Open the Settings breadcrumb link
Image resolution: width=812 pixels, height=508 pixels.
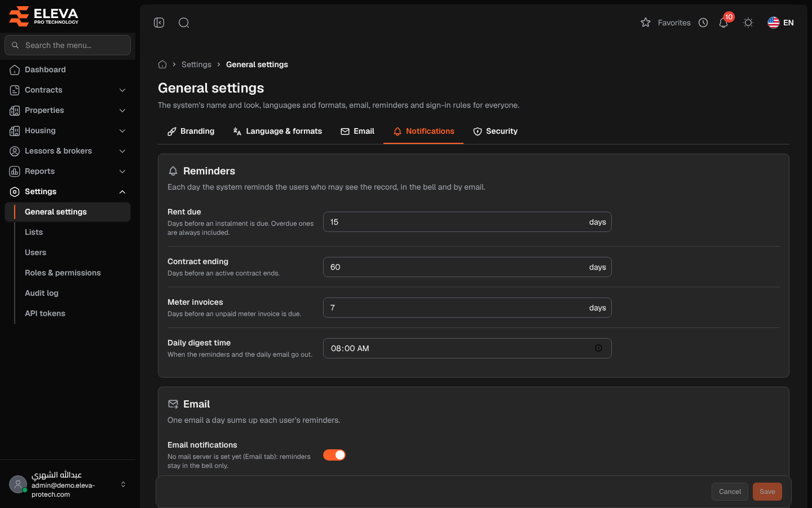tap(196, 64)
